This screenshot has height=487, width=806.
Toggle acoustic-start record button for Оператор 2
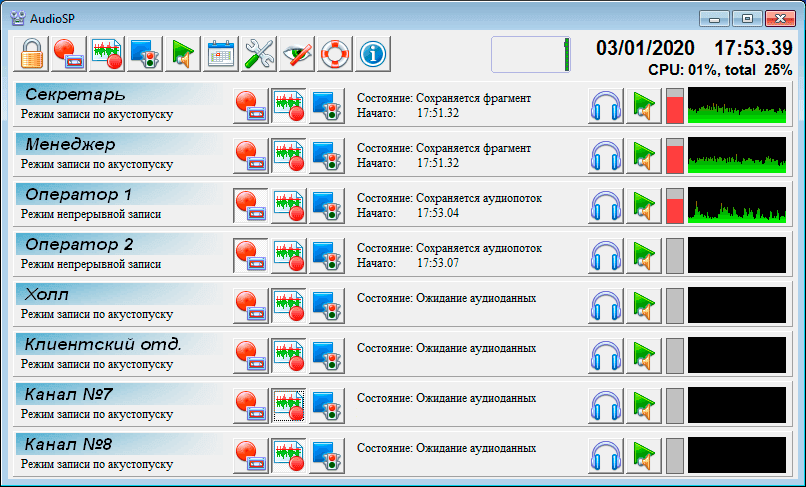289,256
